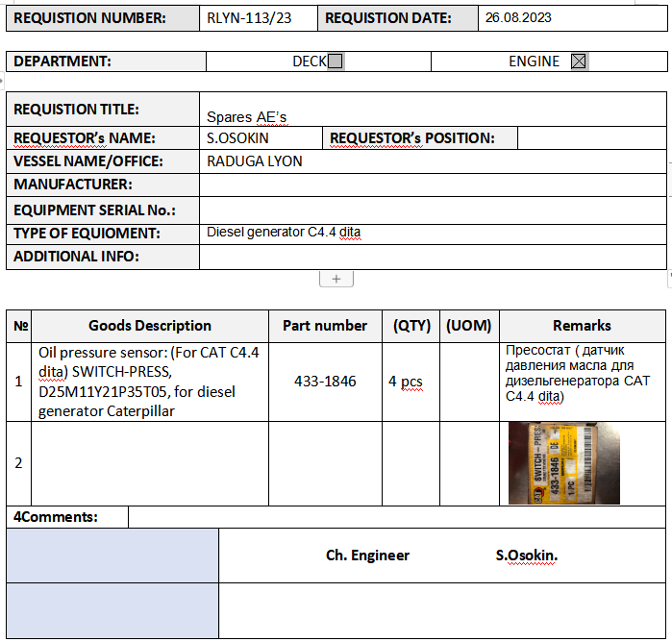Image resolution: width=672 pixels, height=642 pixels.
Task: Check the DECK department checkbox
Action: (x=335, y=62)
